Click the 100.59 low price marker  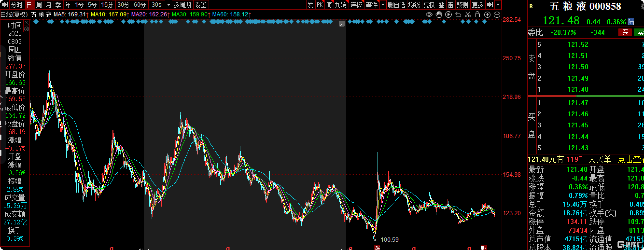point(389,239)
